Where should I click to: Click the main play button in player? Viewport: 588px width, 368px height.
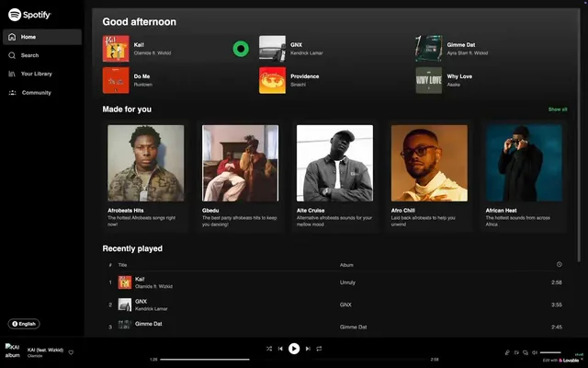[294, 349]
